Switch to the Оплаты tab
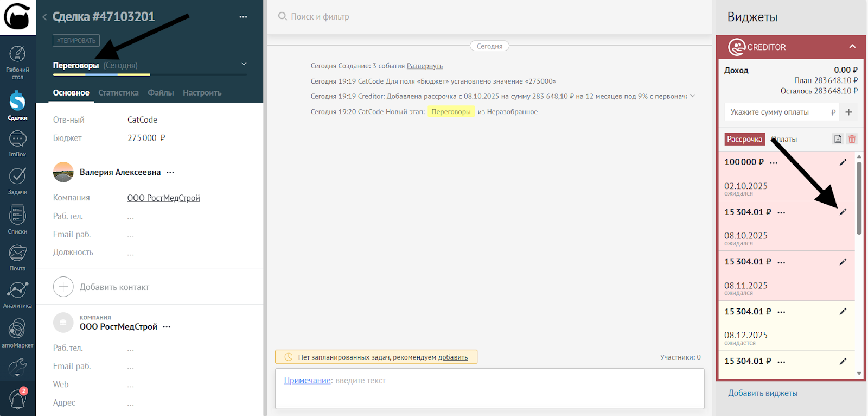 pyautogui.click(x=784, y=139)
